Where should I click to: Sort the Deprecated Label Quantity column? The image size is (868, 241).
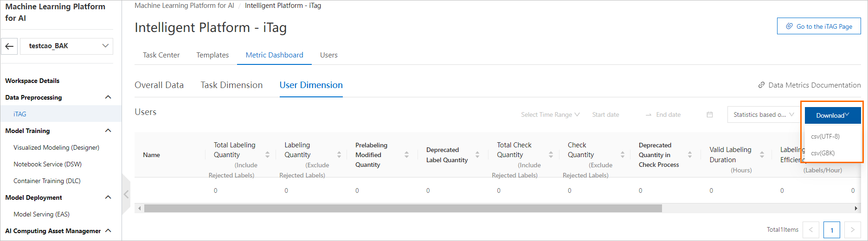coord(477,155)
